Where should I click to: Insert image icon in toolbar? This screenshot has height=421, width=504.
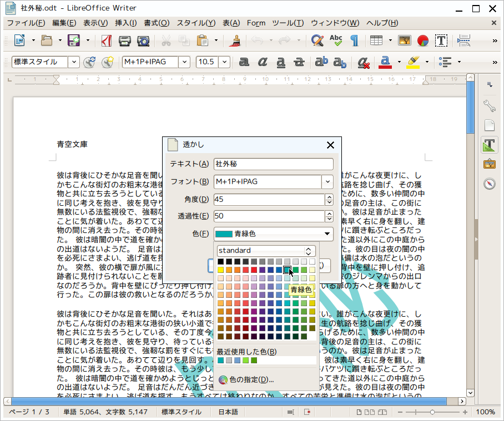405,41
